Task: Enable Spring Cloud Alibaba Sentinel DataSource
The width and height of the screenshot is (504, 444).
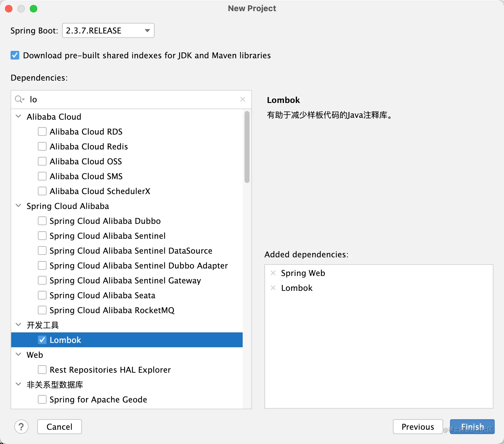Action: (42, 251)
